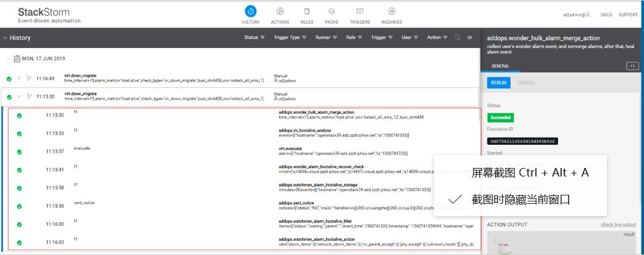Screen dimensions: 644x255
Task: Collapse the History panel chevron
Action: [5, 38]
